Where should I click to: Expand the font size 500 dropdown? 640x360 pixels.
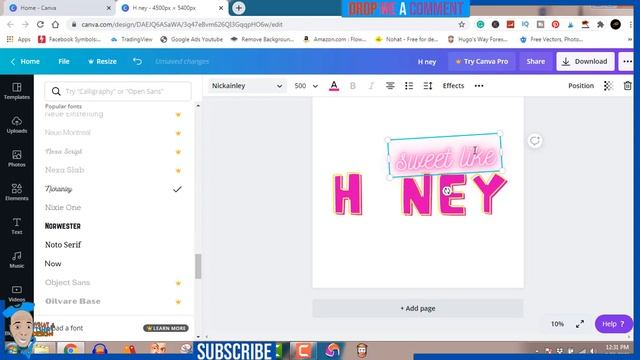[x=306, y=86]
